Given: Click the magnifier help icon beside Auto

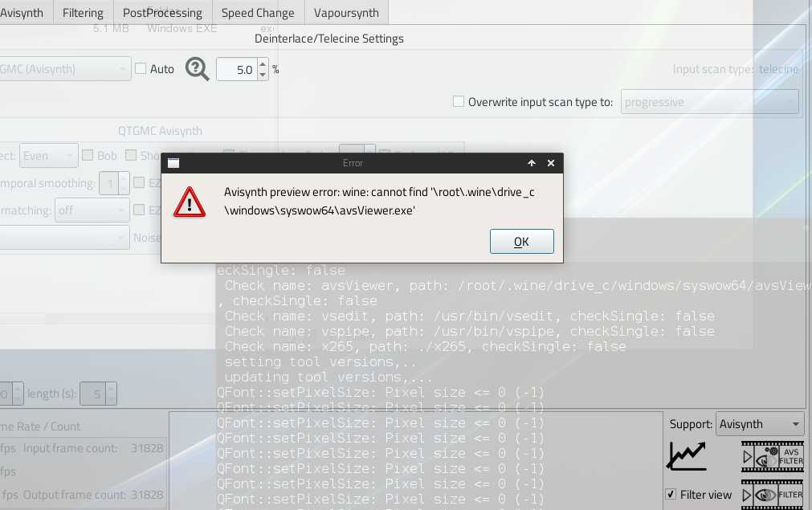Looking at the screenshot, I should point(198,69).
